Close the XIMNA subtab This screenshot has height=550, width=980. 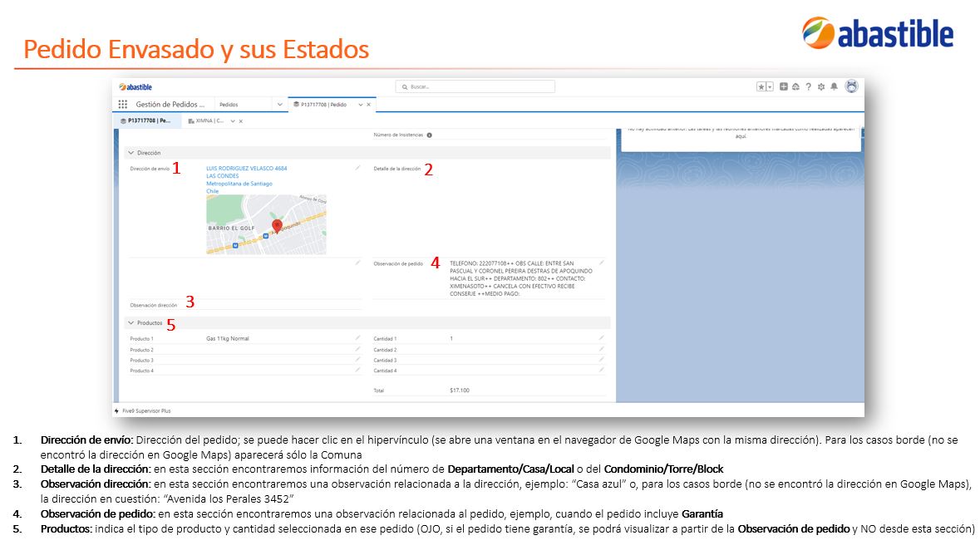click(240, 121)
